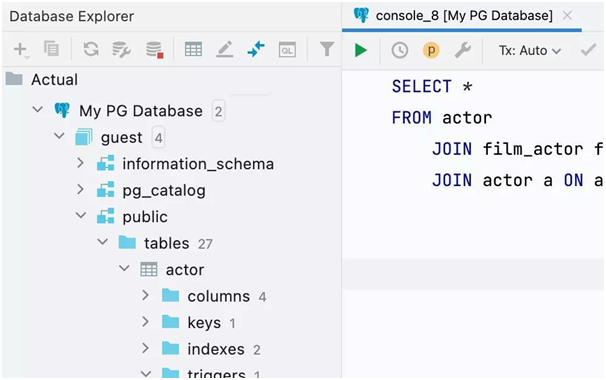
Task: Select information_schema in the tree
Action: point(198,164)
